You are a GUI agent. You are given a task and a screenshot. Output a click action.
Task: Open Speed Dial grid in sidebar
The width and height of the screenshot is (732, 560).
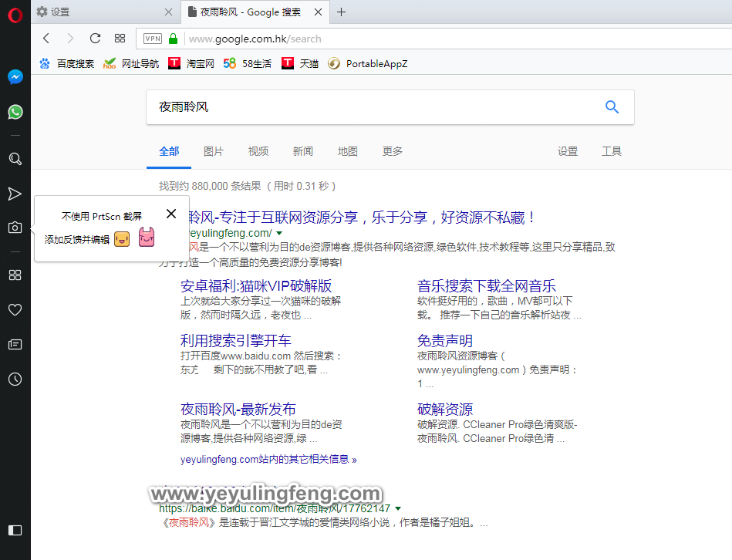pyautogui.click(x=15, y=275)
